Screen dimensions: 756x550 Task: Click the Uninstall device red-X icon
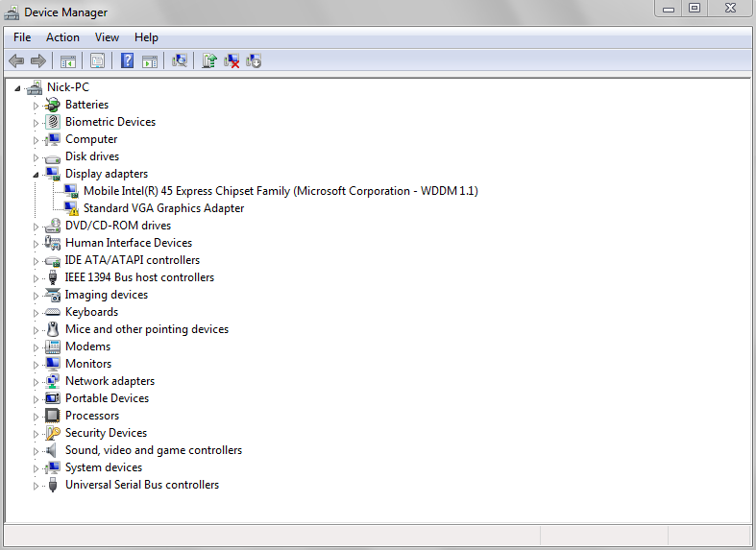pos(232,60)
